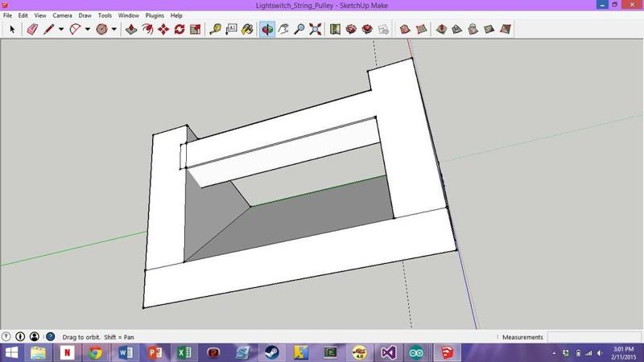Click the sign-in person status icon
644x362 pixels.
pos(35,336)
